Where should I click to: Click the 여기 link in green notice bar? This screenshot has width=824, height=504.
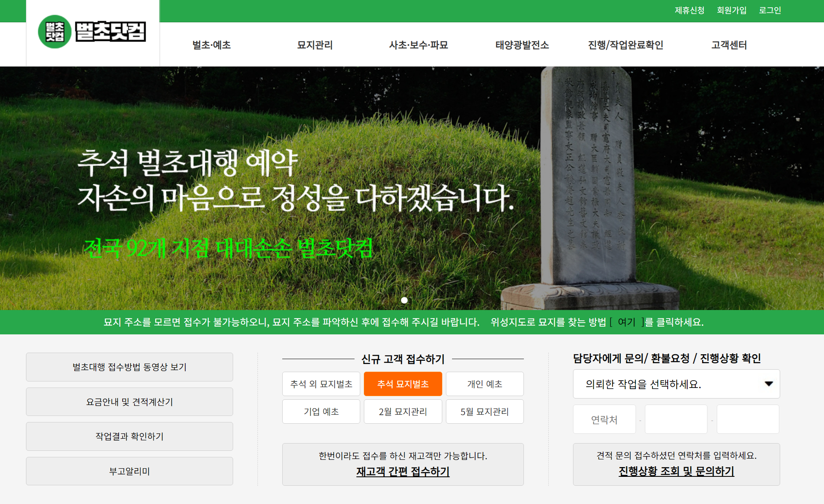[626, 322]
